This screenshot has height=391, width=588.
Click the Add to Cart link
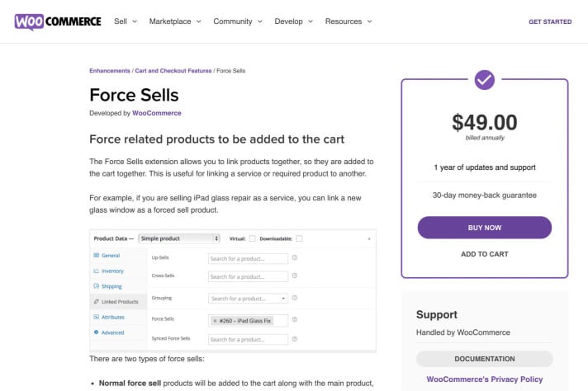pyautogui.click(x=484, y=254)
